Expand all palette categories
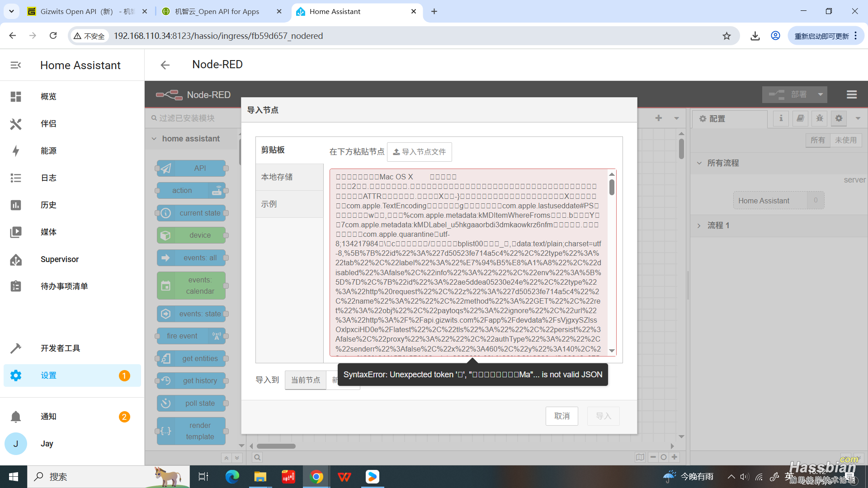The image size is (868, 488). 237,458
